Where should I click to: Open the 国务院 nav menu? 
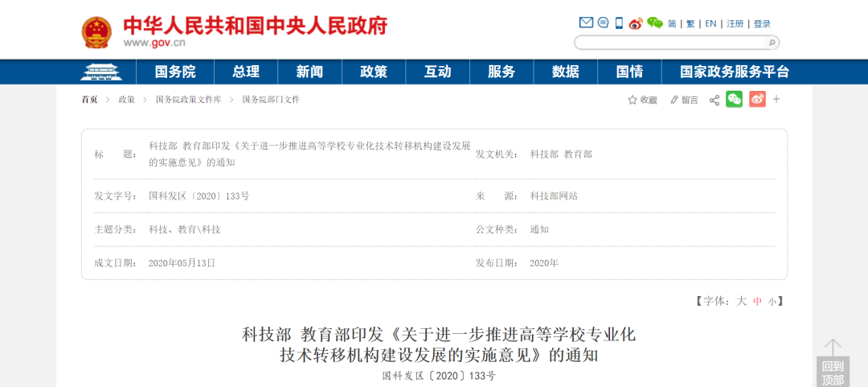(x=175, y=72)
